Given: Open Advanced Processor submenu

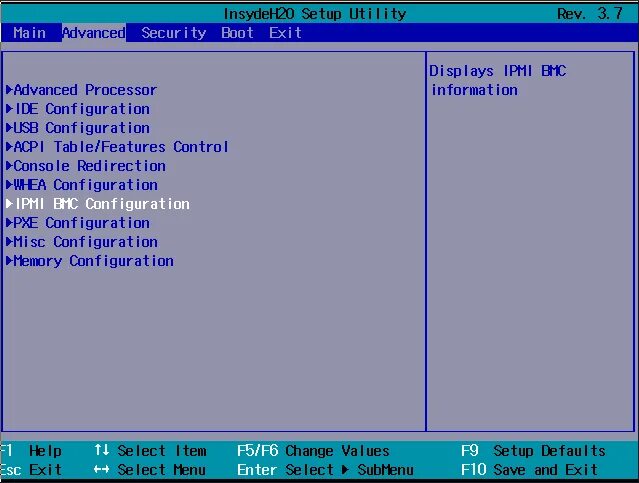Looking at the screenshot, I should click(82, 90).
